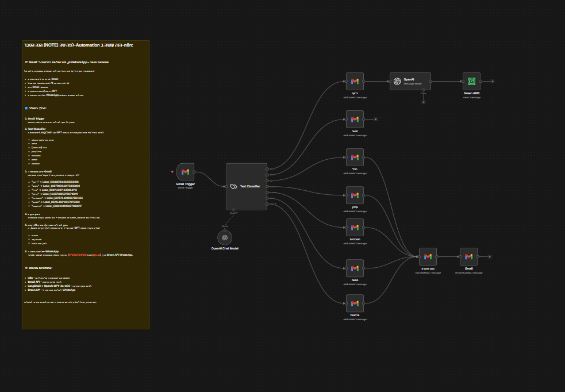565x392 pixels.
Task: Open the עדכון Gmail node
Action: click(x=355, y=195)
